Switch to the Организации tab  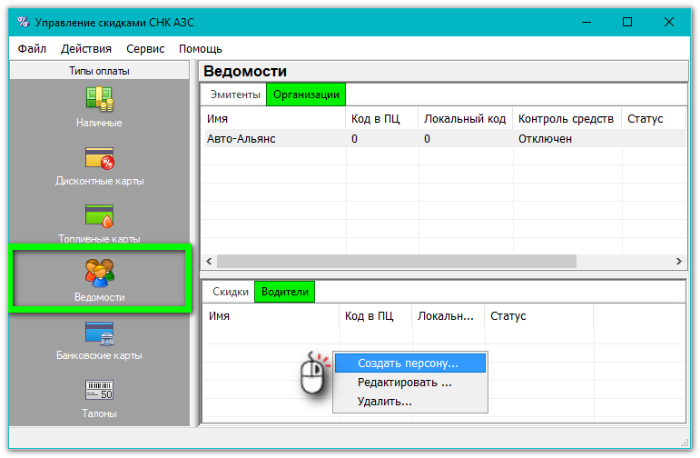click(x=305, y=95)
